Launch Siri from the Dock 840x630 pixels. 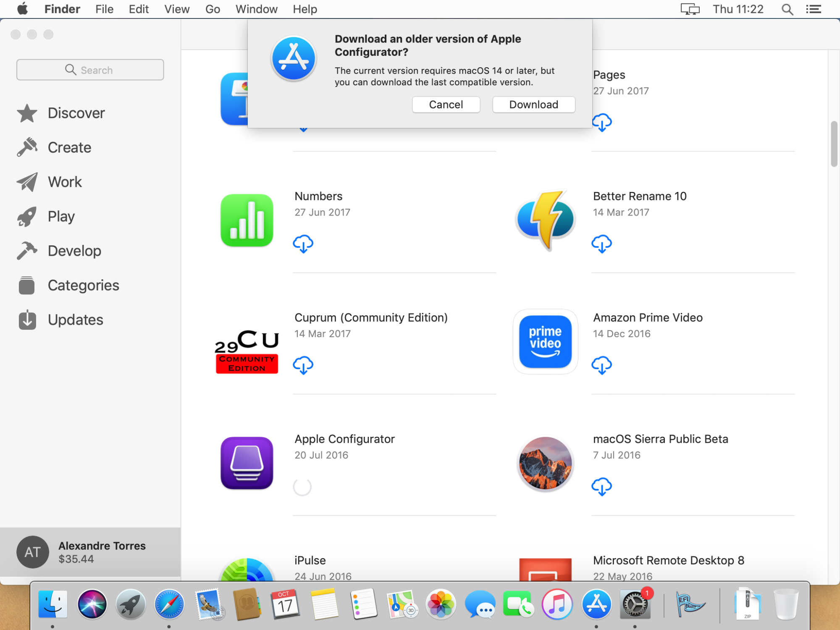92,604
